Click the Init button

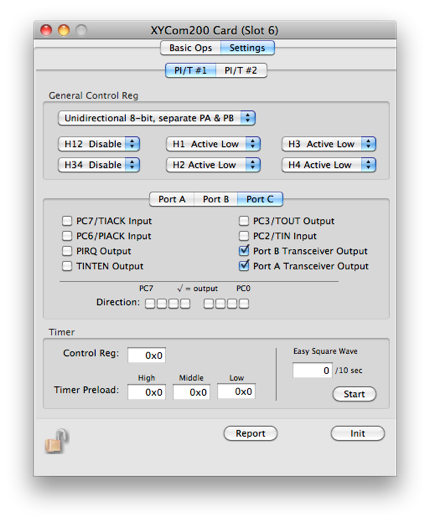pyautogui.click(x=358, y=433)
